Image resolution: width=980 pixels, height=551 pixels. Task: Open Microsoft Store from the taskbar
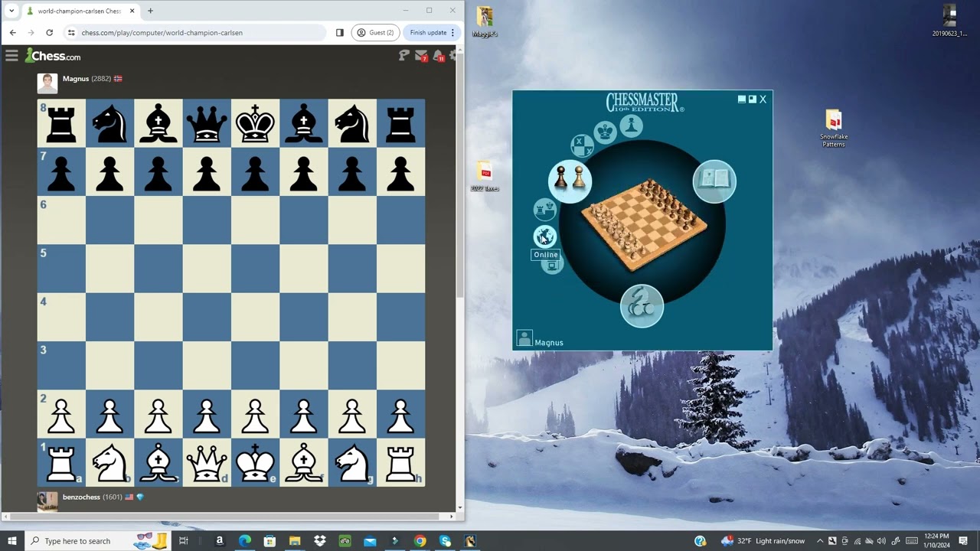269,541
